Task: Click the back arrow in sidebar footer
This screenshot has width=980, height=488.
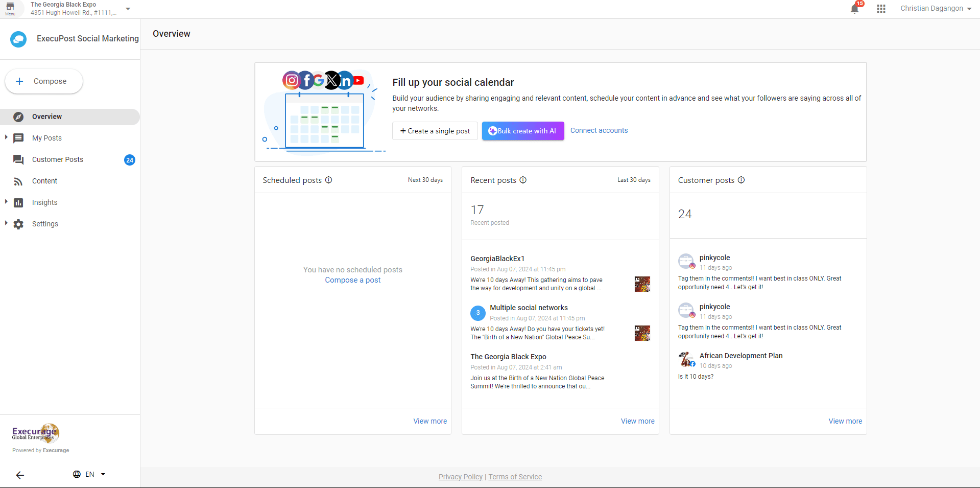Action: tap(20, 475)
